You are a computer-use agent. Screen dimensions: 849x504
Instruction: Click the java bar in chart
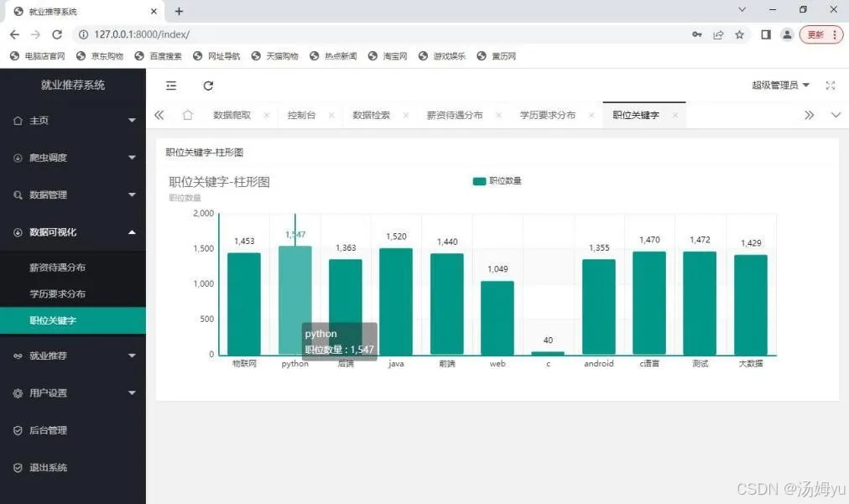pos(396,302)
